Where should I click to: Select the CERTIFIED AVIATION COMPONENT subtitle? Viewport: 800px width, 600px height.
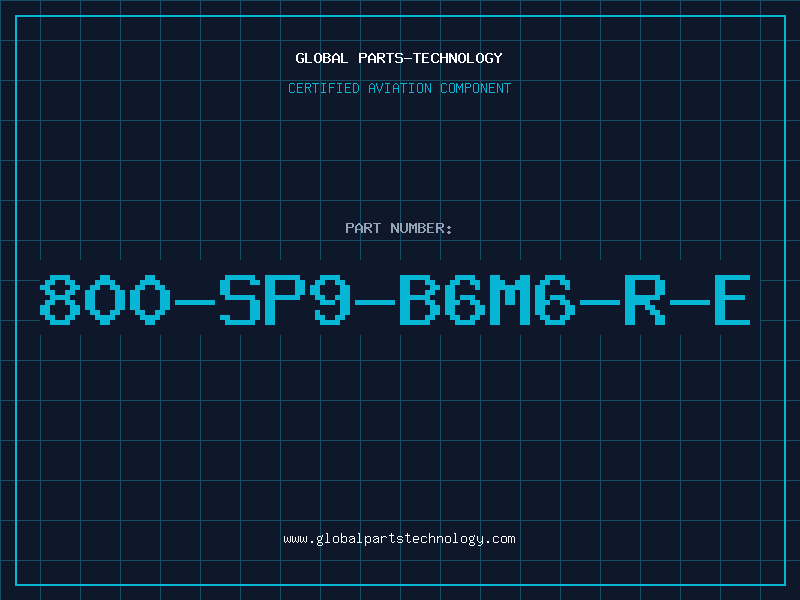pyautogui.click(x=399, y=88)
